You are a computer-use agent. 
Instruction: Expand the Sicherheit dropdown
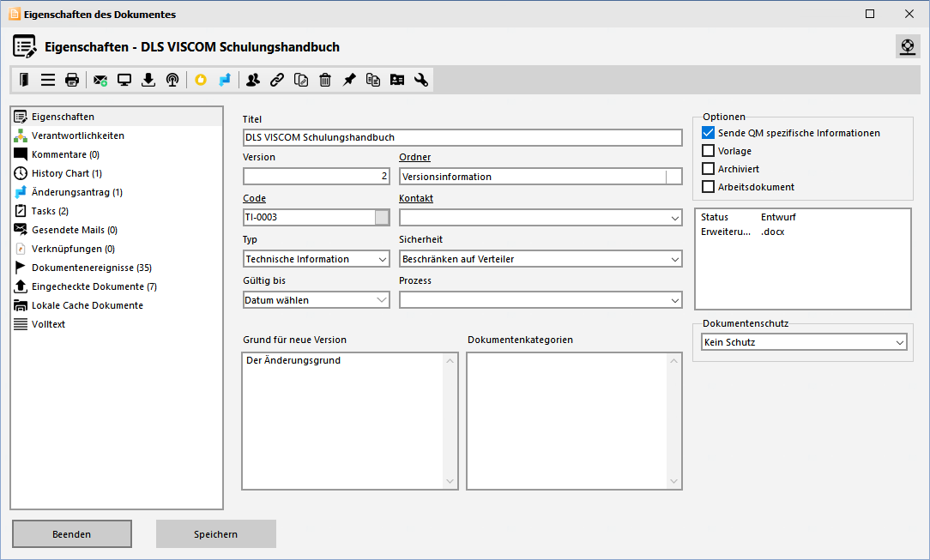pos(675,259)
